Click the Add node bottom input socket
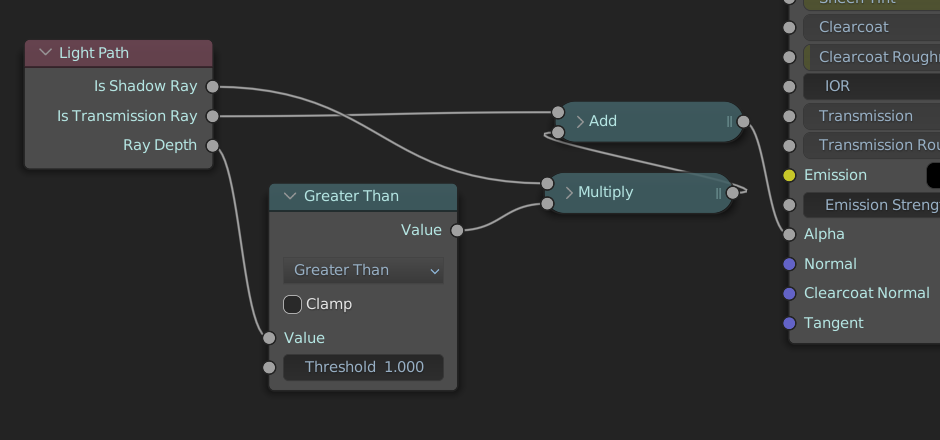Image resolution: width=940 pixels, height=440 pixels. tap(558, 132)
